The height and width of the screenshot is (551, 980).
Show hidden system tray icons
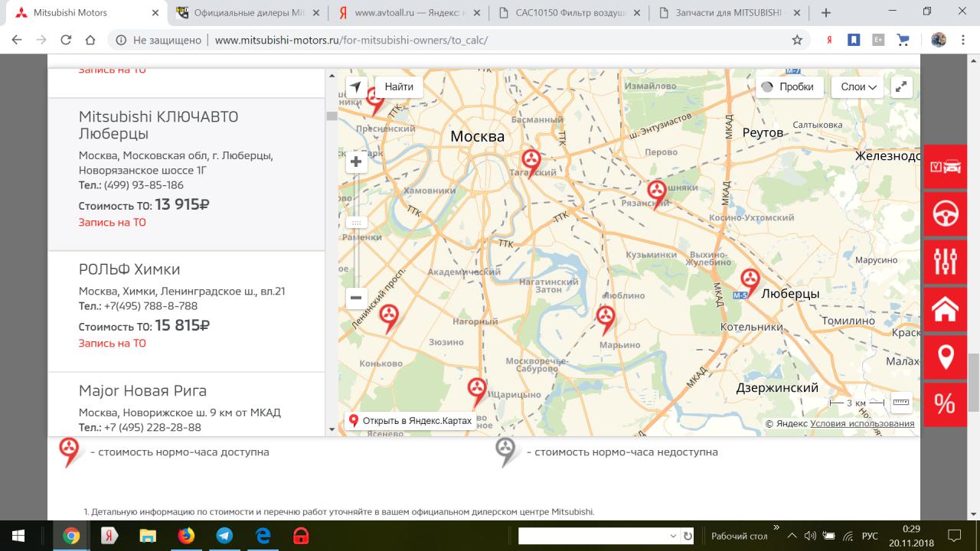(792, 536)
